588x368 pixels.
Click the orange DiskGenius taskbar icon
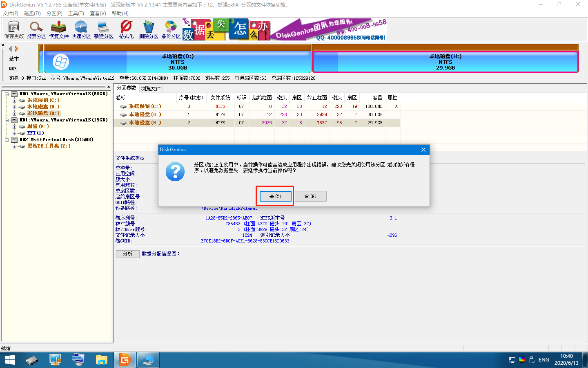tap(125, 360)
